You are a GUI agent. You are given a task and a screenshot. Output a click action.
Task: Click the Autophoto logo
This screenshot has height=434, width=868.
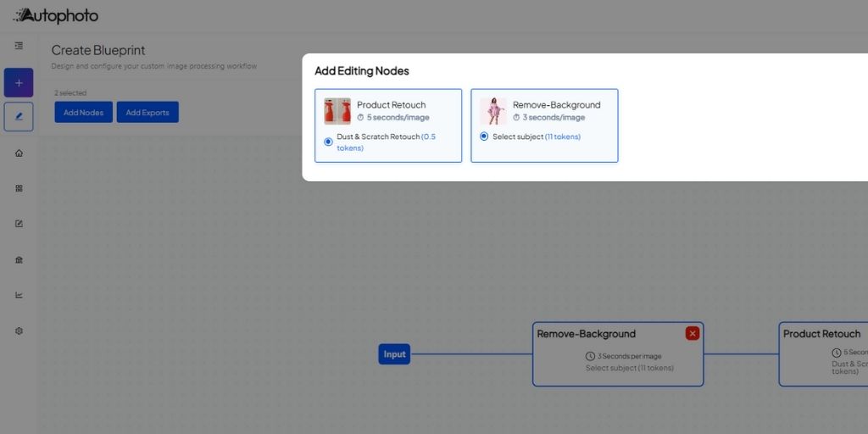55,16
